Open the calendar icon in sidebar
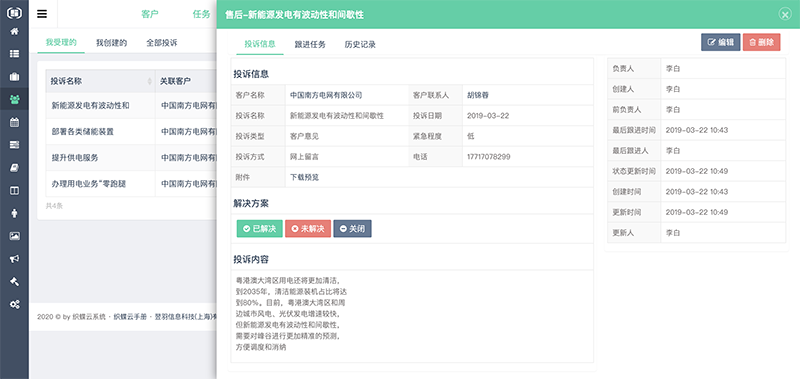This screenshot has height=379, width=800. [x=14, y=122]
